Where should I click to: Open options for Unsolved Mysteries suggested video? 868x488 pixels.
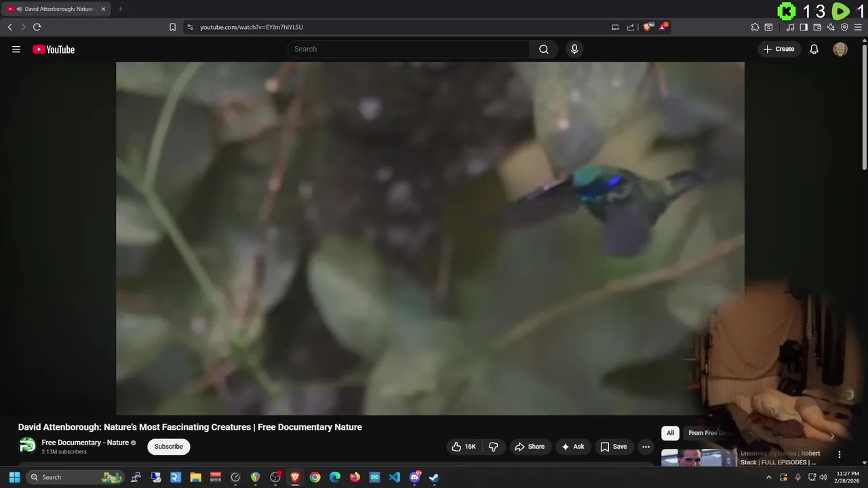click(839, 455)
